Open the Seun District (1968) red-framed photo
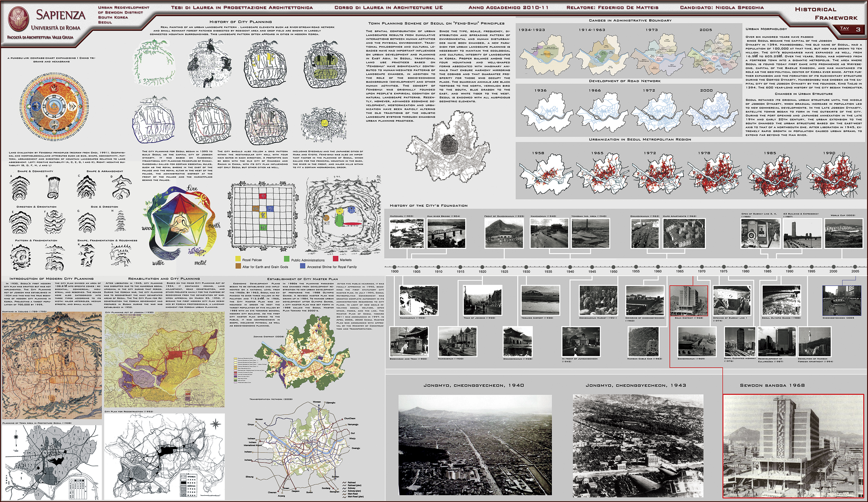This screenshot has width=868, height=502. (689, 300)
